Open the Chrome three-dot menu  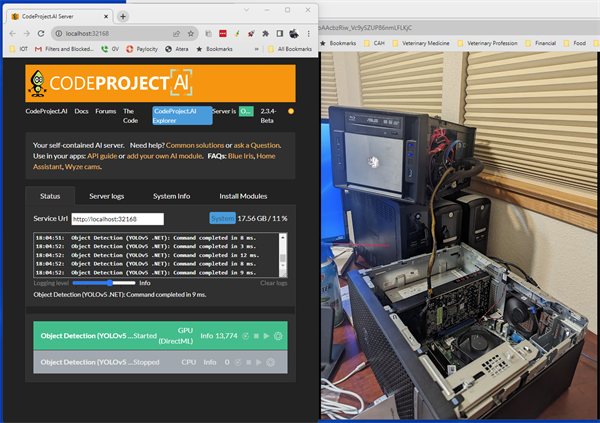(308, 34)
